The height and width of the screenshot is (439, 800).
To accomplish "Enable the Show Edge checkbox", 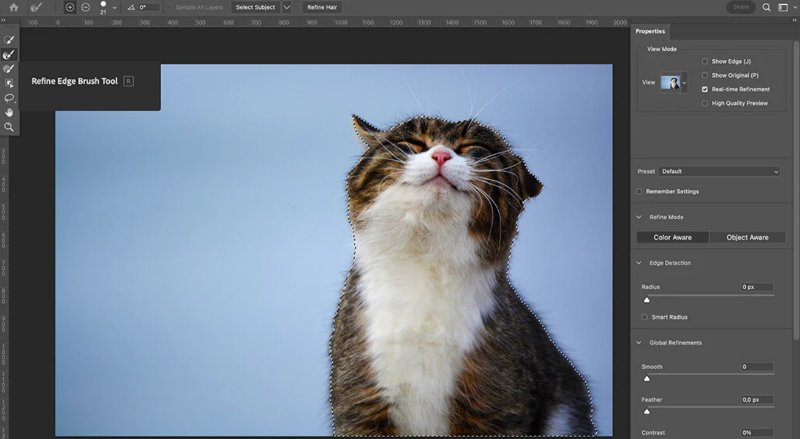I will pyautogui.click(x=705, y=61).
